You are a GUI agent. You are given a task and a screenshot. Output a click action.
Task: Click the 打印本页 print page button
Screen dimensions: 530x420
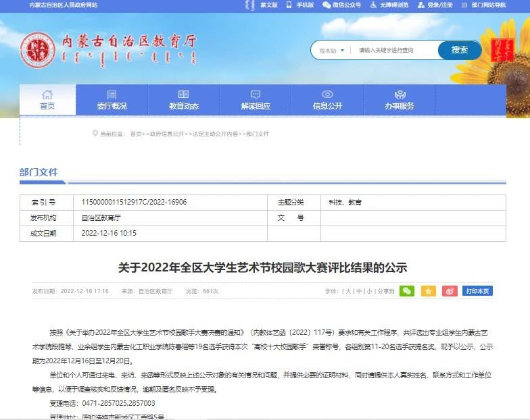[477, 291]
